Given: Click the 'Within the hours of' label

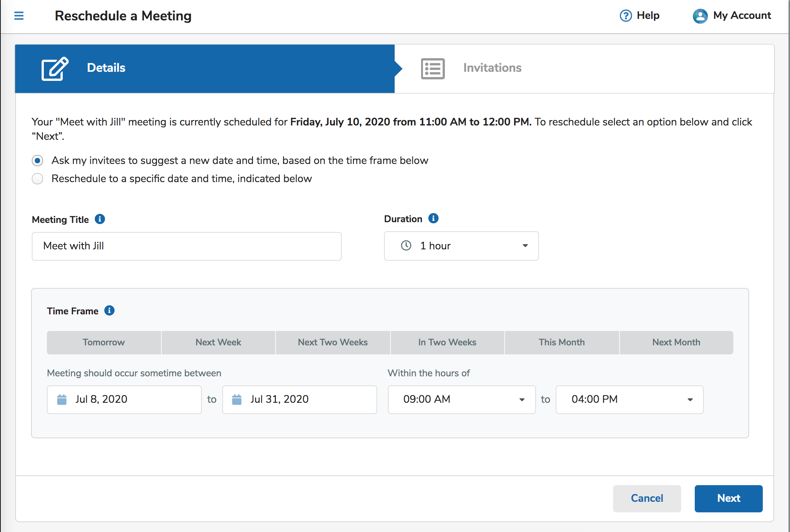Looking at the screenshot, I should [429, 373].
